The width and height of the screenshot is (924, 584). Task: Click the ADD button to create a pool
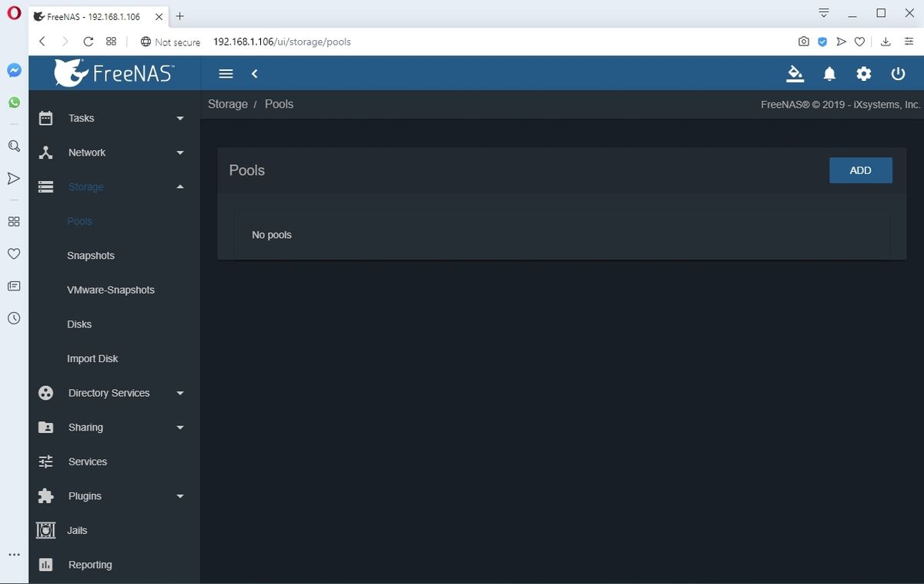pos(860,170)
